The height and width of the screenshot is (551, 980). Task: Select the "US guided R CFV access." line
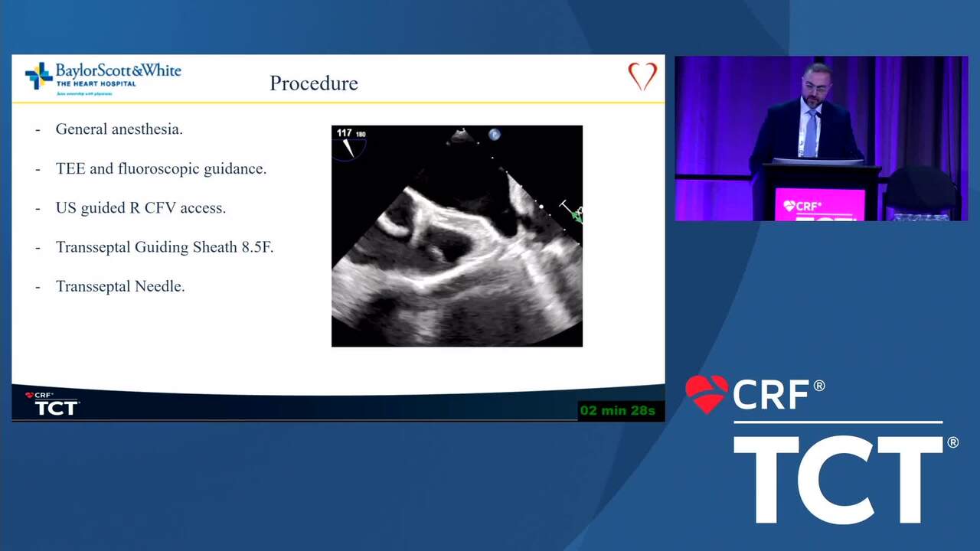tap(140, 208)
